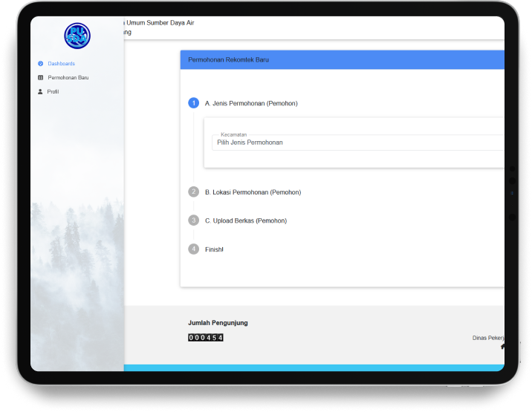The width and height of the screenshot is (532, 412).
Task: Click the PU SDA logo in sidebar
Action: point(77,36)
